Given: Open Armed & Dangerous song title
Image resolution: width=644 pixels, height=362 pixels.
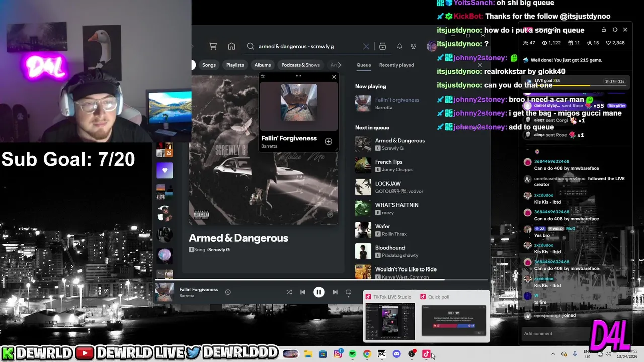Looking at the screenshot, I should click(238, 238).
